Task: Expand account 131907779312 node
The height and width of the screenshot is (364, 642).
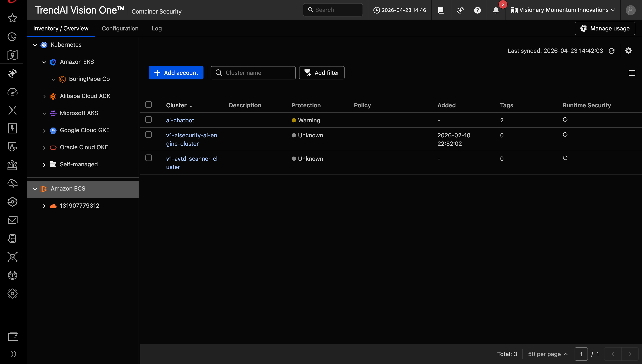Action: coord(44,206)
